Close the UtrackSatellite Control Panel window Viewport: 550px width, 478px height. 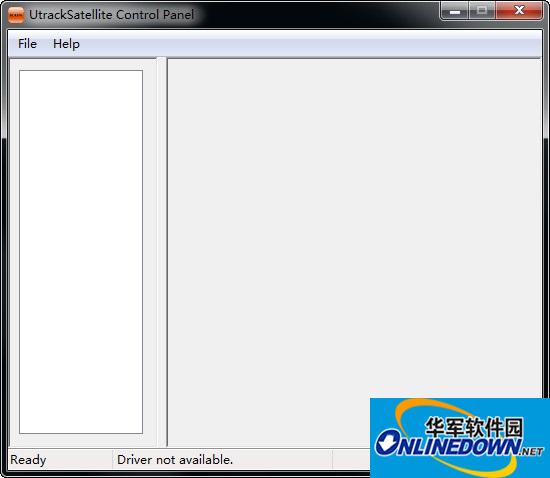pyautogui.click(x=519, y=11)
